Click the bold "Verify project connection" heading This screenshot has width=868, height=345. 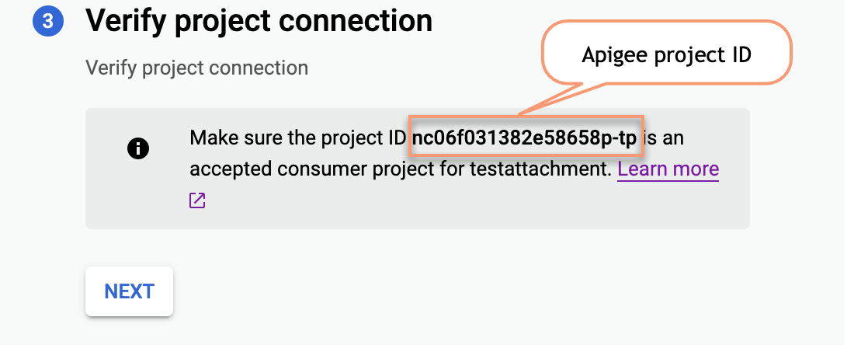[x=259, y=21]
